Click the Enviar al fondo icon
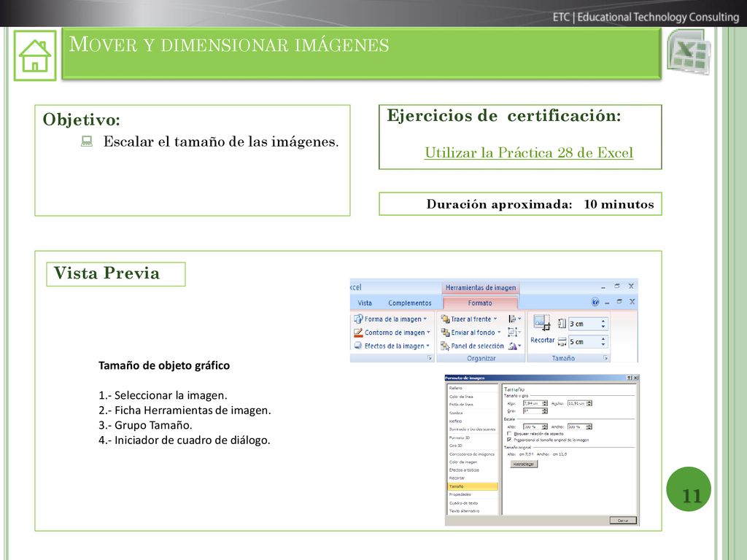 click(x=445, y=332)
